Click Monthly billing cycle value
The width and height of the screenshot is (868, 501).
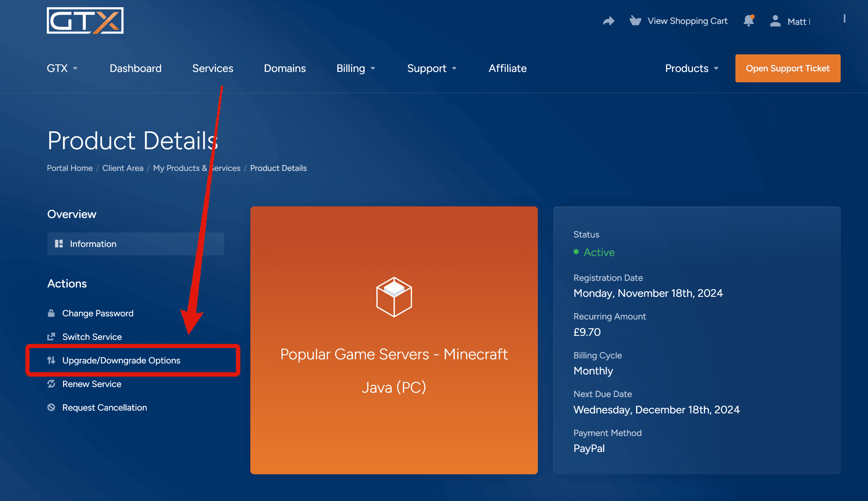click(x=593, y=371)
